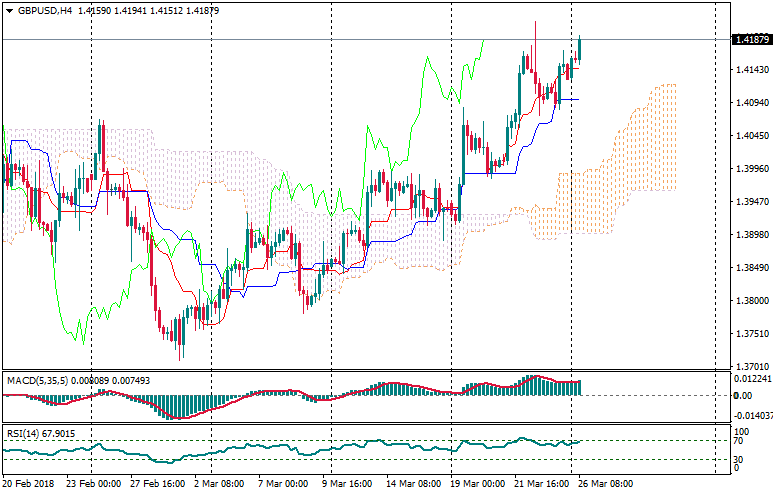Select the 9 Mar 16:00 time label
This screenshot has height=495, width=773.
(x=345, y=483)
